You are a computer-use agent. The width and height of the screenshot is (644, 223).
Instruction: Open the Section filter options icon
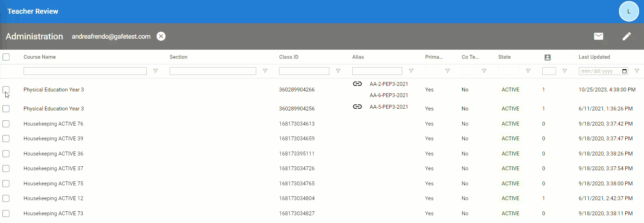click(x=265, y=71)
